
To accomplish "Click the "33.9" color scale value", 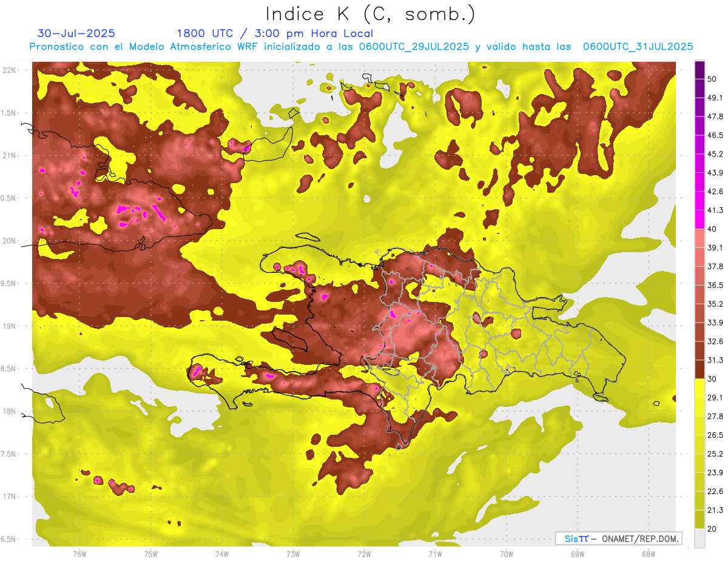I will point(715,323).
